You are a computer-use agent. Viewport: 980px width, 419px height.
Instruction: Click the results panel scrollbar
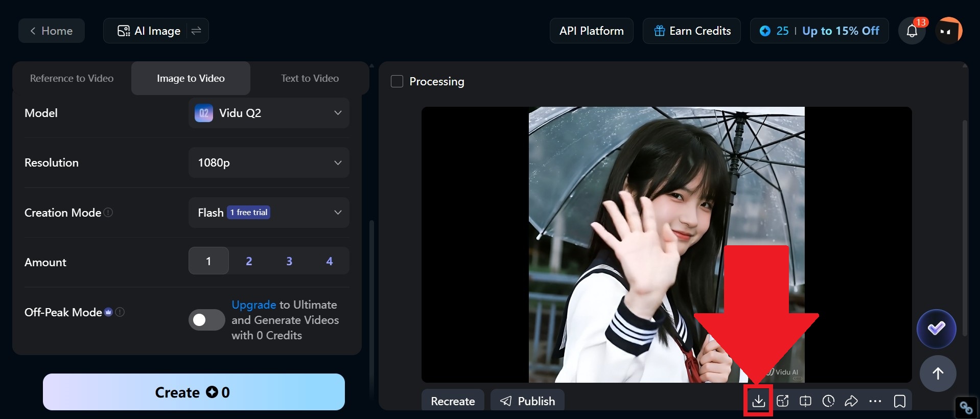click(965, 227)
